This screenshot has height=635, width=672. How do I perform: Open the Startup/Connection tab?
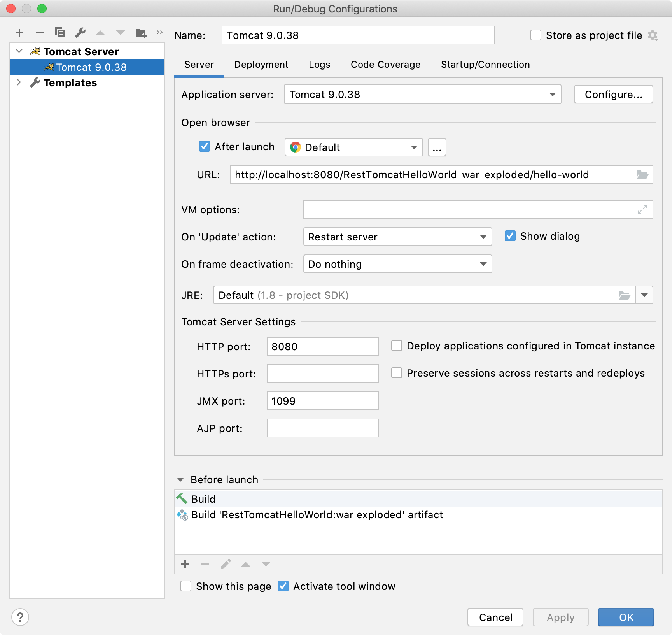[485, 65]
